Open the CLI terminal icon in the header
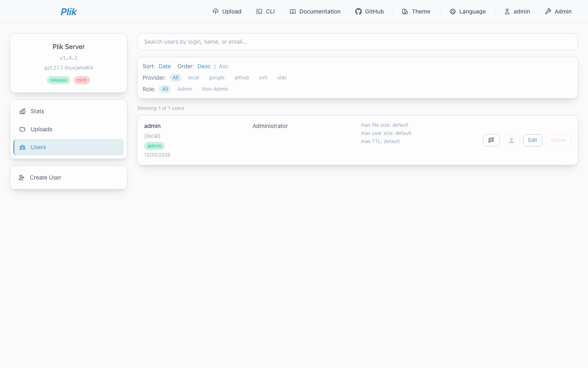Viewport: 588px width, 368px height. coord(259,11)
